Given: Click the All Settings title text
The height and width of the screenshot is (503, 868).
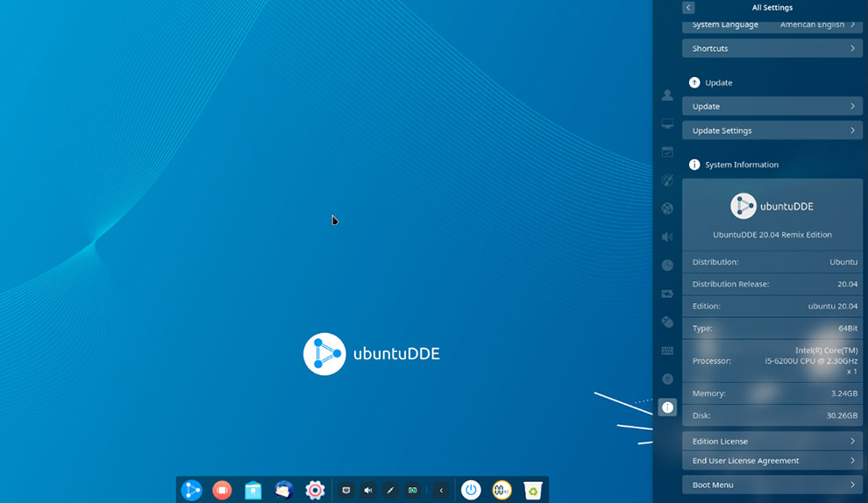Looking at the screenshot, I should pyautogui.click(x=772, y=8).
